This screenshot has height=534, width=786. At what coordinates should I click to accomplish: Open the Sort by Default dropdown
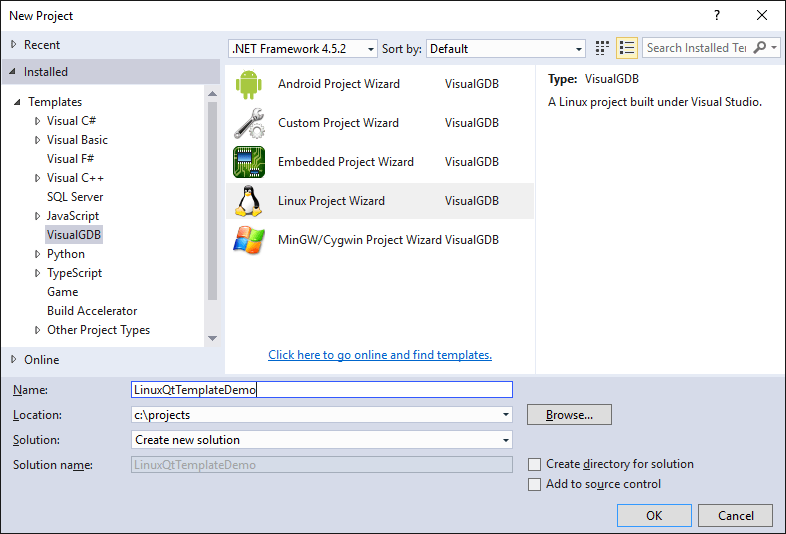[506, 49]
